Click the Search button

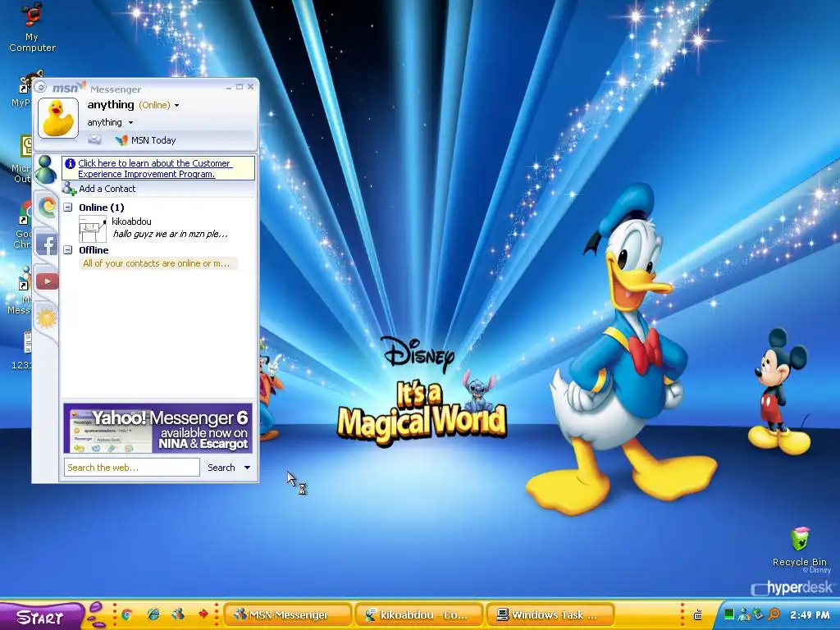[221, 468]
